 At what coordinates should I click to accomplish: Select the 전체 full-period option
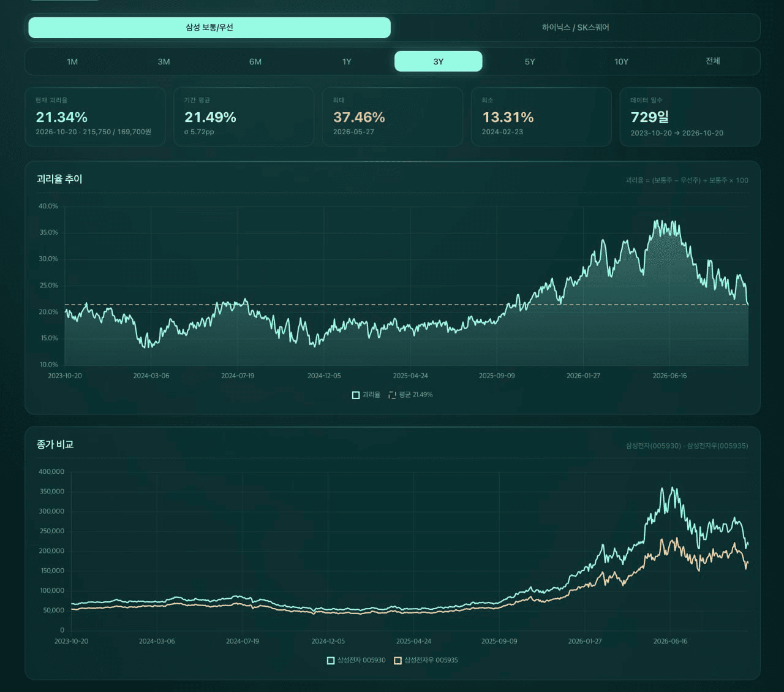point(713,61)
